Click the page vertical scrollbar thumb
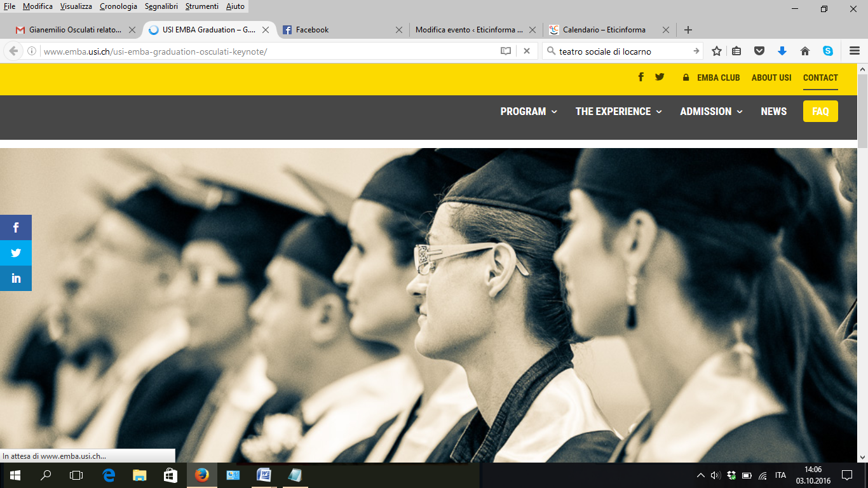868x488 pixels. (x=862, y=111)
